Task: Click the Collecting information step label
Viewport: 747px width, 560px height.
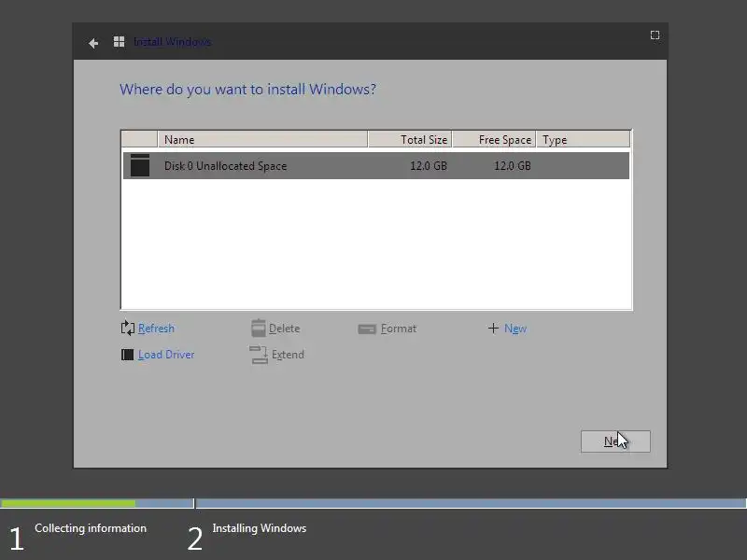Action: coord(91,528)
